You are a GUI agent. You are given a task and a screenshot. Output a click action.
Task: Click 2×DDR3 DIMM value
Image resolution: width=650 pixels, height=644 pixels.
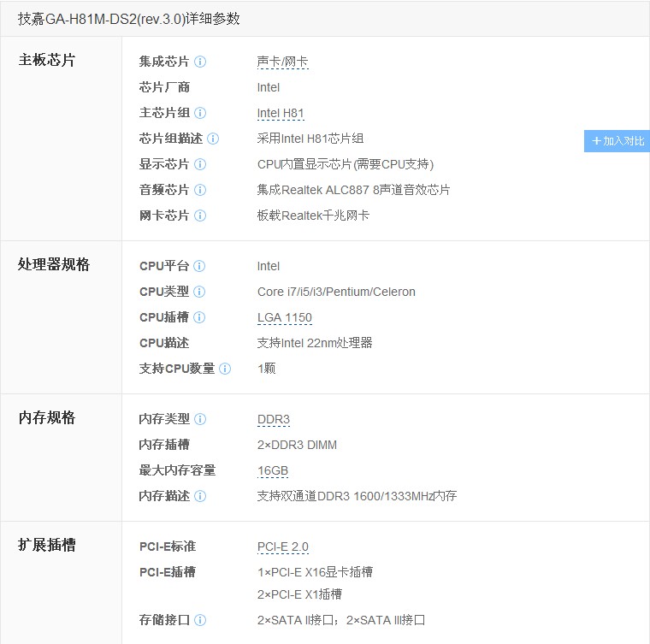point(298,445)
